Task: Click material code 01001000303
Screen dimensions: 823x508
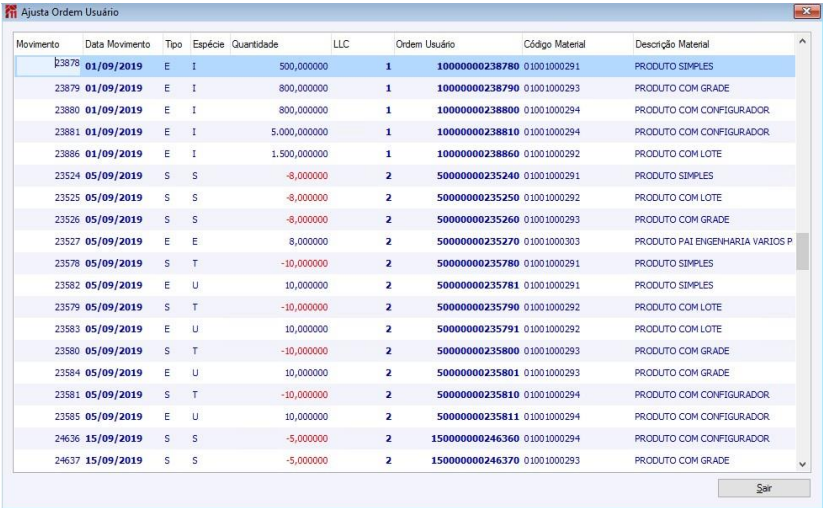Action: click(x=552, y=241)
